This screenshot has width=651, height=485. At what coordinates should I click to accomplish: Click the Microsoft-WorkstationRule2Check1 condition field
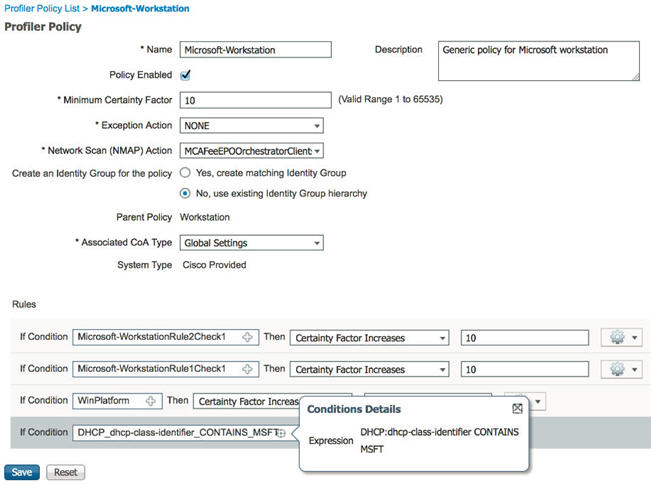click(x=166, y=337)
